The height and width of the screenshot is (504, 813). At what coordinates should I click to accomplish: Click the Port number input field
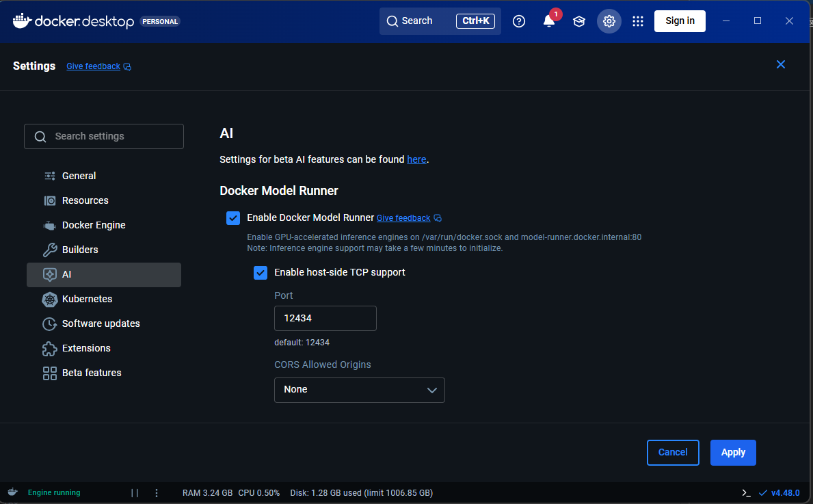coord(325,318)
